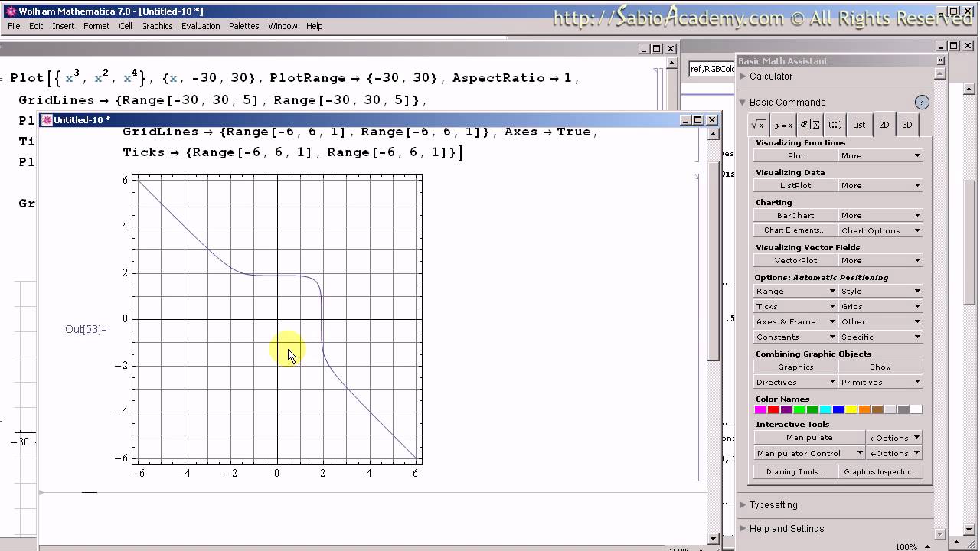This screenshot has width=980, height=551.
Task: Pick the white color swatch
Action: [x=916, y=409]
